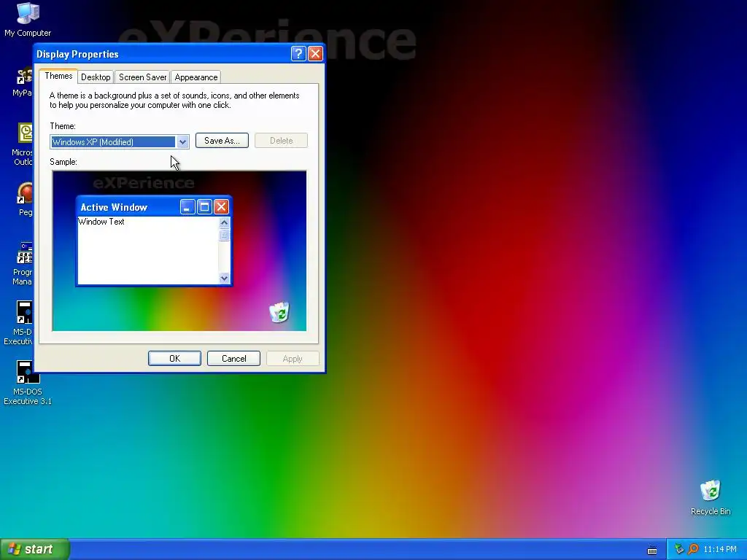Click the Recycle Bin icon in theme sample preview

(279, 312)
